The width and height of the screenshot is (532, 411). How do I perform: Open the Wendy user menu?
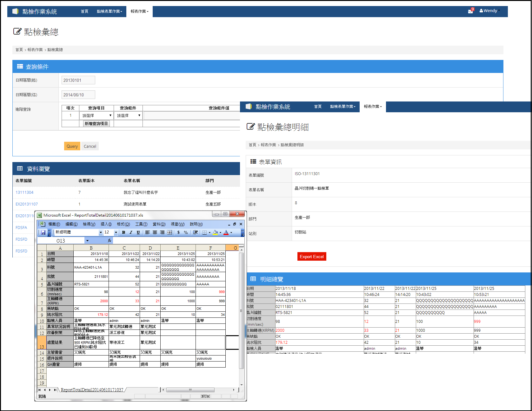pyautogui.click(x=489, y=11)
